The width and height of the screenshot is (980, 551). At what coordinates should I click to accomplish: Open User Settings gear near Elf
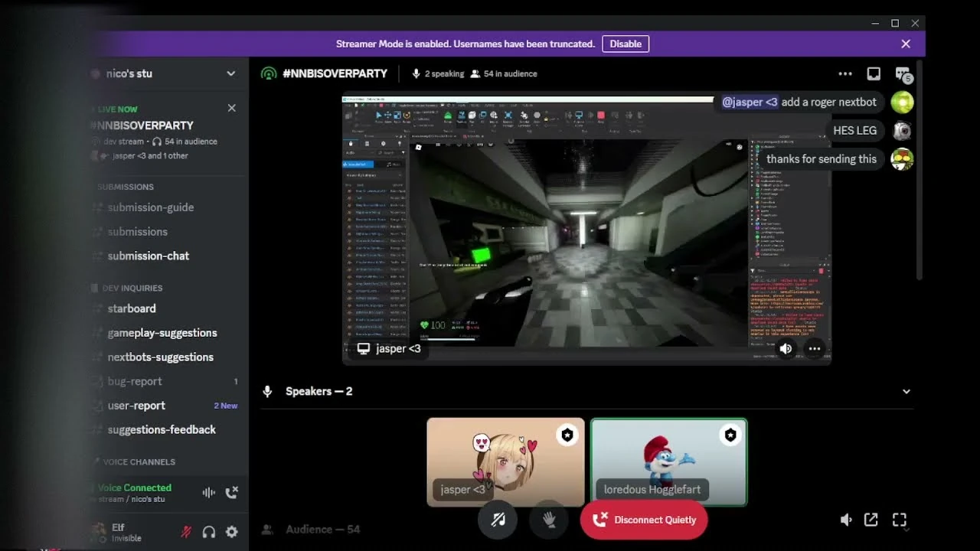tap(231, 532)
